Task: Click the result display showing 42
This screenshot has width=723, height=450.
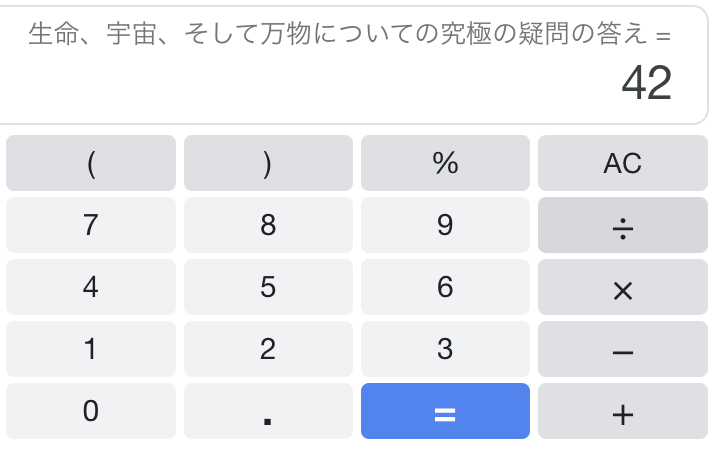Action: pyautogui.click(x=646, y=83)
